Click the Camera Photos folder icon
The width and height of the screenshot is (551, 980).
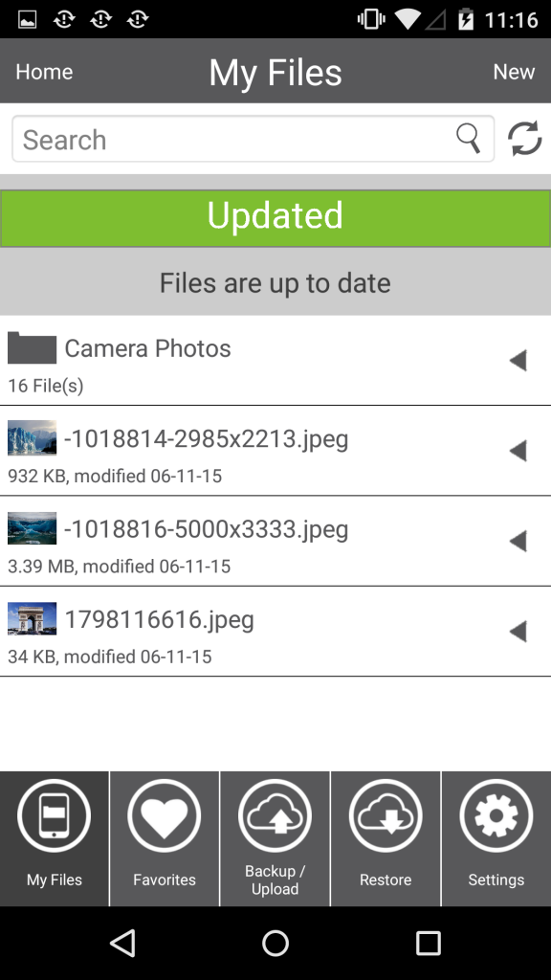(32, 348)
